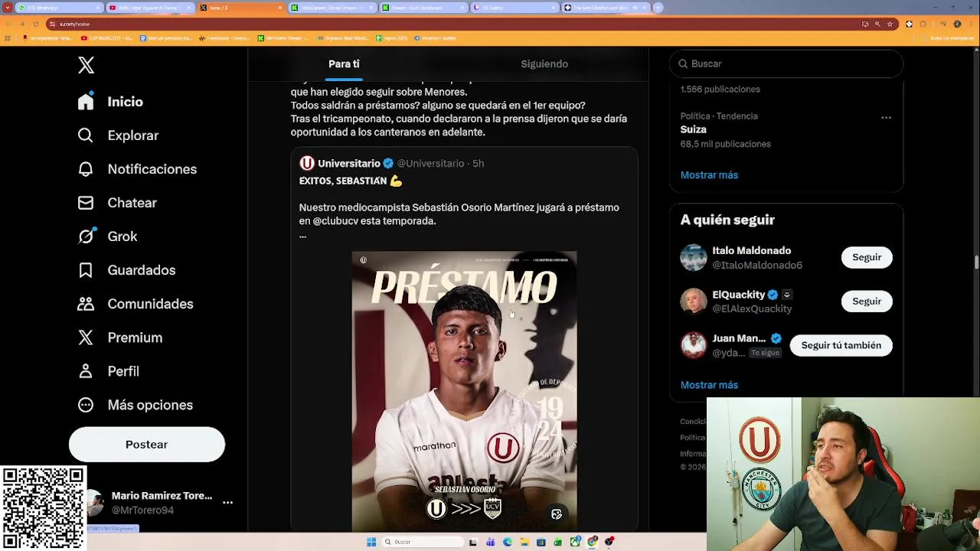Open Pokemon Sprites bookmark
The width and height of the screenshot is (980, 551).
coord(434,37)
